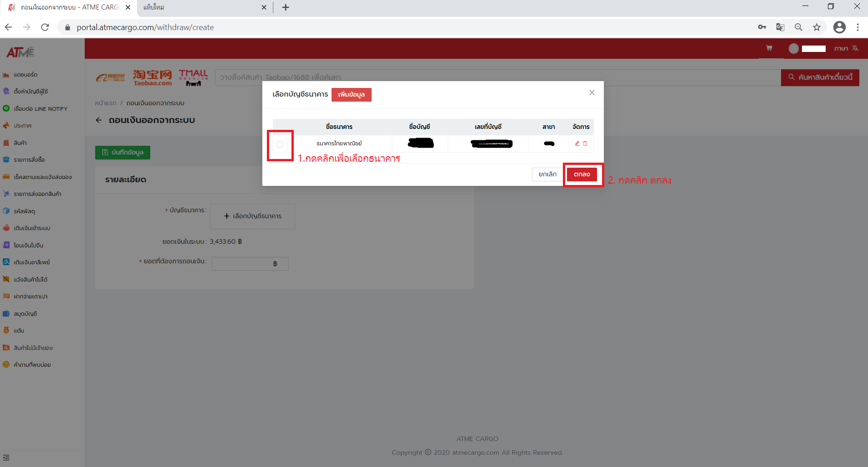Switch to the แท็บใหม่ browser tab
Screen dimensions: 868x467
[x=200, y=7]
